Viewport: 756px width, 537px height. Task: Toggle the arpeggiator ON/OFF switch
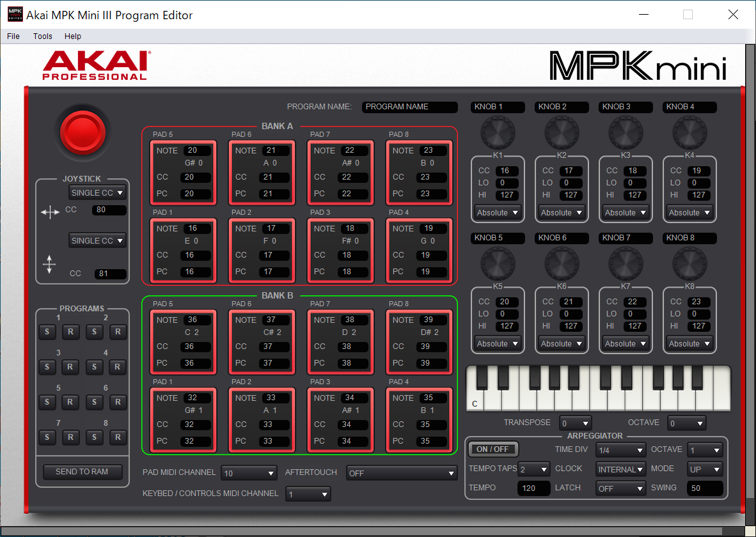tap(492, 449)
